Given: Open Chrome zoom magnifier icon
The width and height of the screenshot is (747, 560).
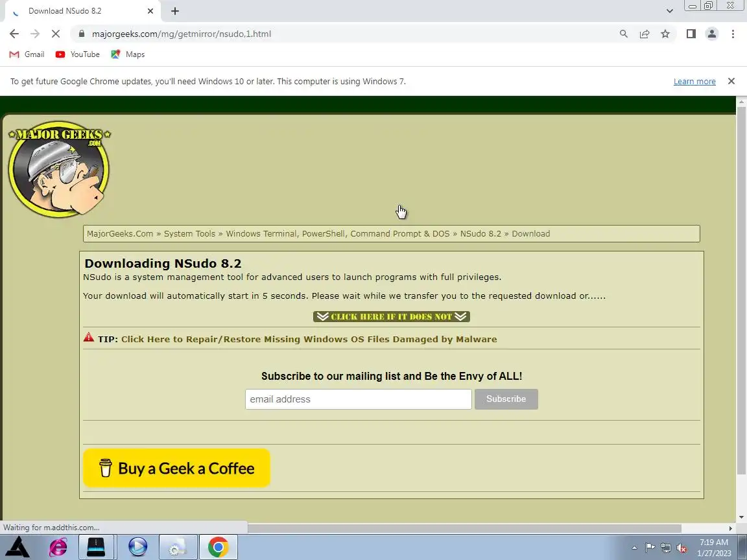Looking at the screenshot, I should [623, 34].
